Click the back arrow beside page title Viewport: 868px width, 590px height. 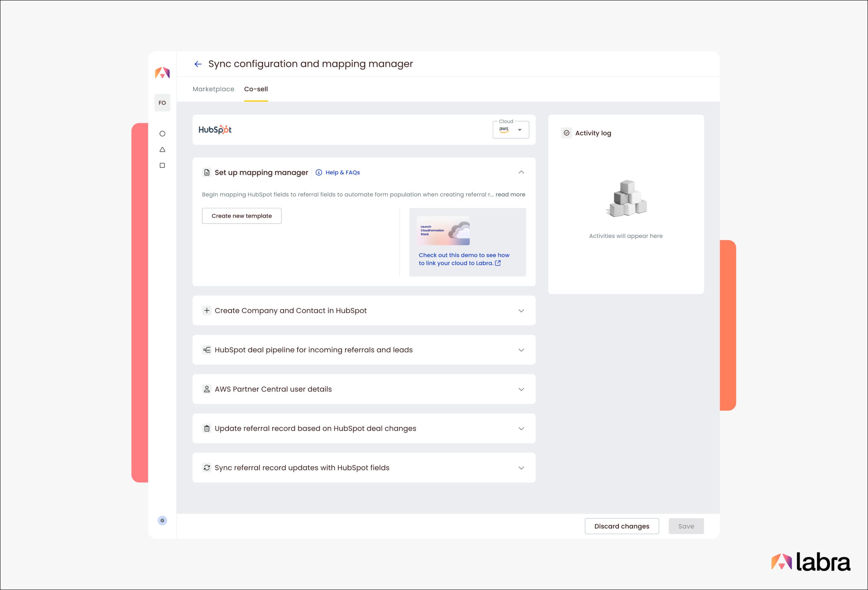tap(198, 64)
